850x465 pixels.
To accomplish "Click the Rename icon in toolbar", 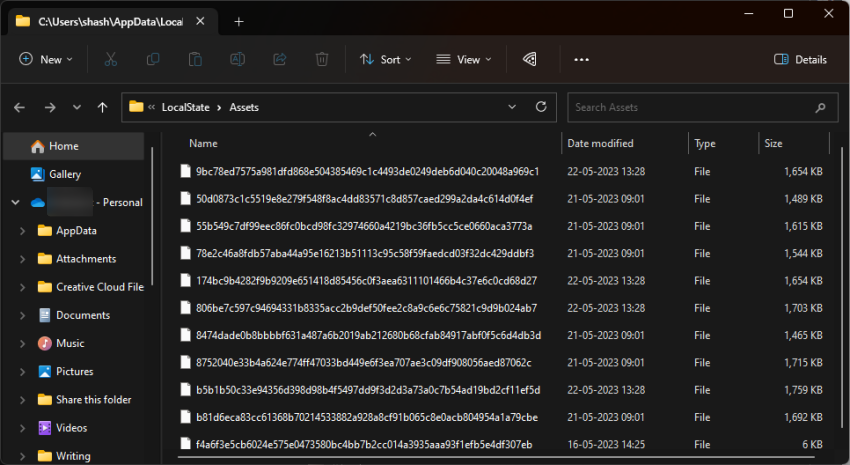I will (x=238, y=59).
